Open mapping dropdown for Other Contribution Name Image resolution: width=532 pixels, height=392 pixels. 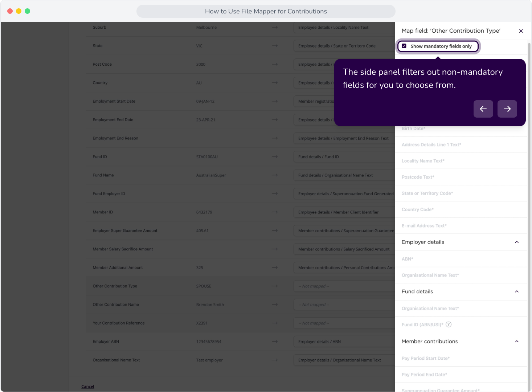click(344, 305)
